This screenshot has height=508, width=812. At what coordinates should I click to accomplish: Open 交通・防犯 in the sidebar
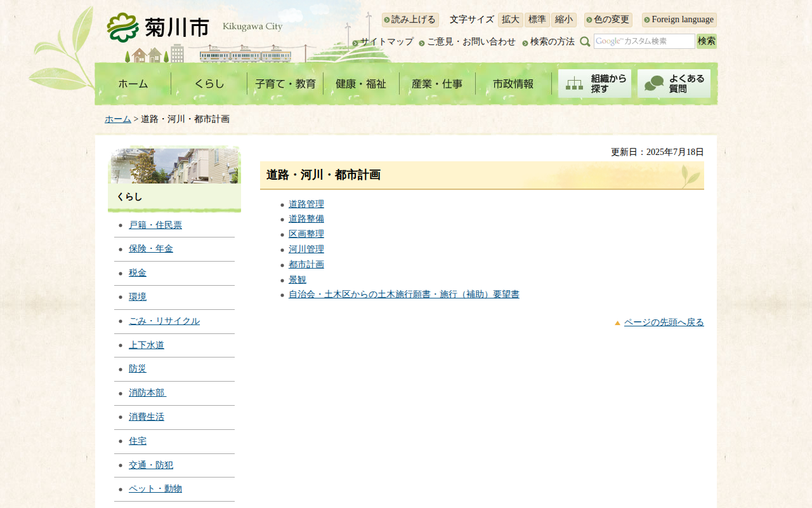coord(151,465)
